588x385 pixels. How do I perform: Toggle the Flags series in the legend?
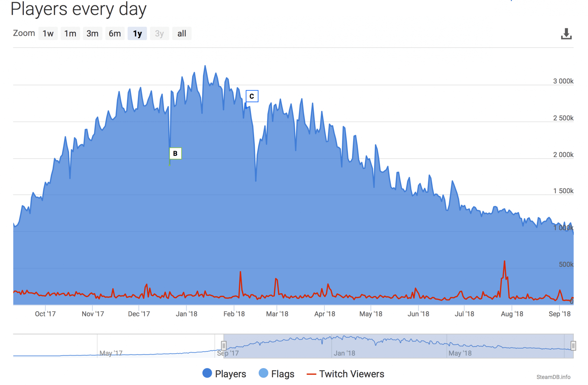coord(276,374)
